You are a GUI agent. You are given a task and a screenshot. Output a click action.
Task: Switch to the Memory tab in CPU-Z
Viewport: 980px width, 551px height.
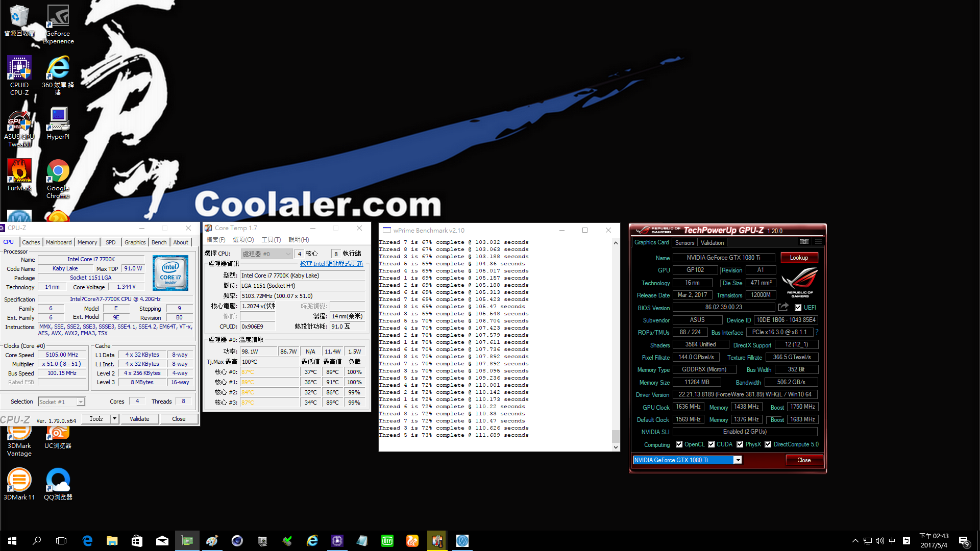coord(87,242)
